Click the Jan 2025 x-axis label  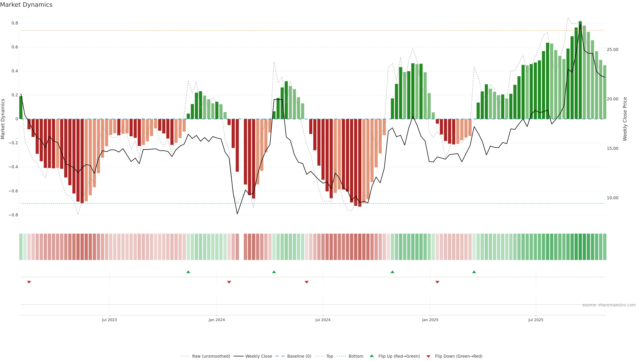[430, 320]
